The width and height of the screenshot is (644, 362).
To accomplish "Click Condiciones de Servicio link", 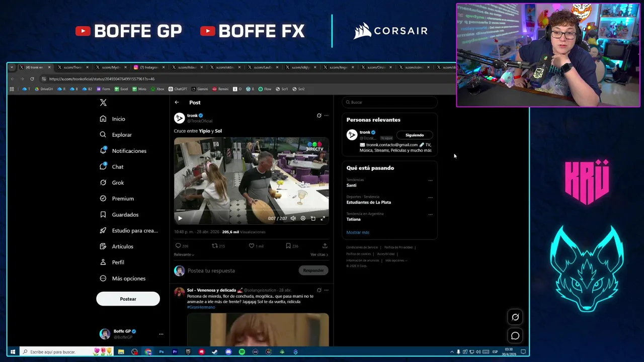I will click(362, 247).
